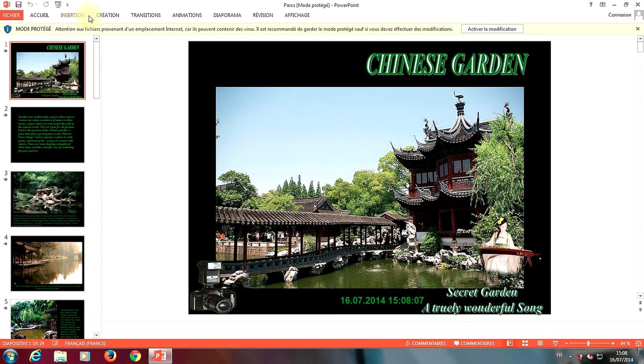
Task: Open the Windows Start button
Action: pyautogui.click(x=11, y=356)
